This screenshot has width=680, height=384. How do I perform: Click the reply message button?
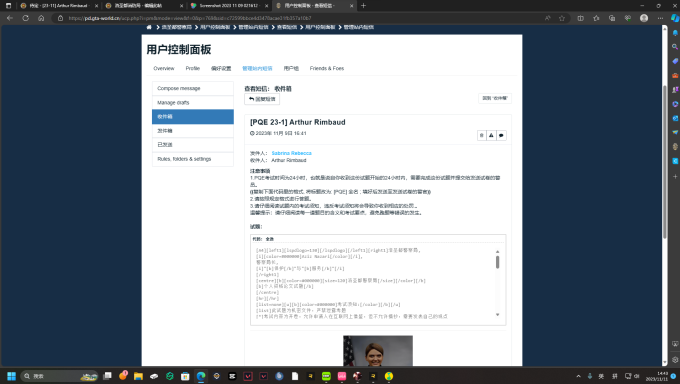[262, 99]
